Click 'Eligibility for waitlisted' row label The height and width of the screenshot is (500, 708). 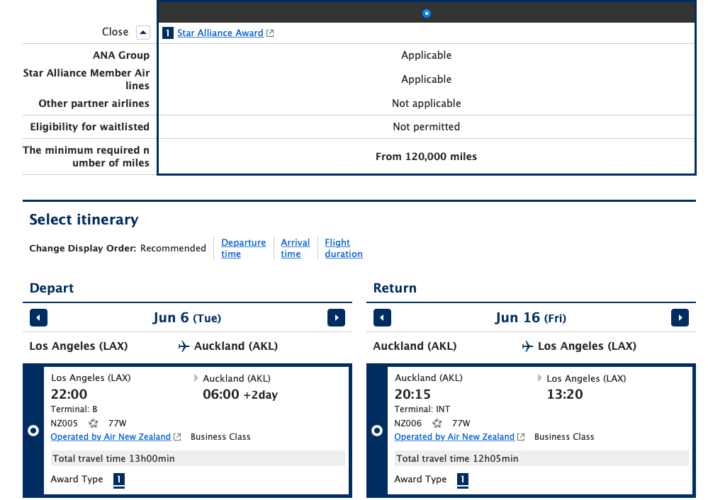(x=89, y=127)
